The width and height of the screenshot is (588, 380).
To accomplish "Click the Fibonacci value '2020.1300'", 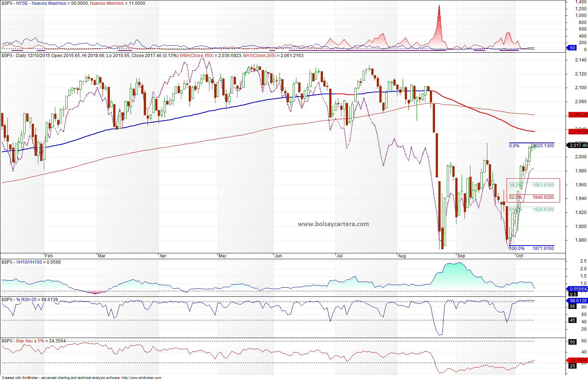I will coord(543,146).
